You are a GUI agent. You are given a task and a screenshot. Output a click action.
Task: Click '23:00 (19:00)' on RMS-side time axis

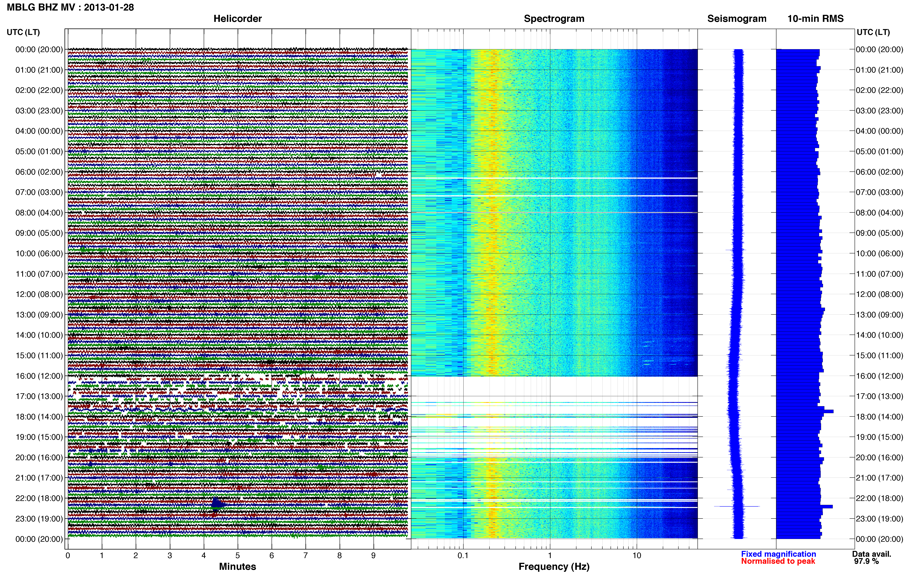pos(879,518)
